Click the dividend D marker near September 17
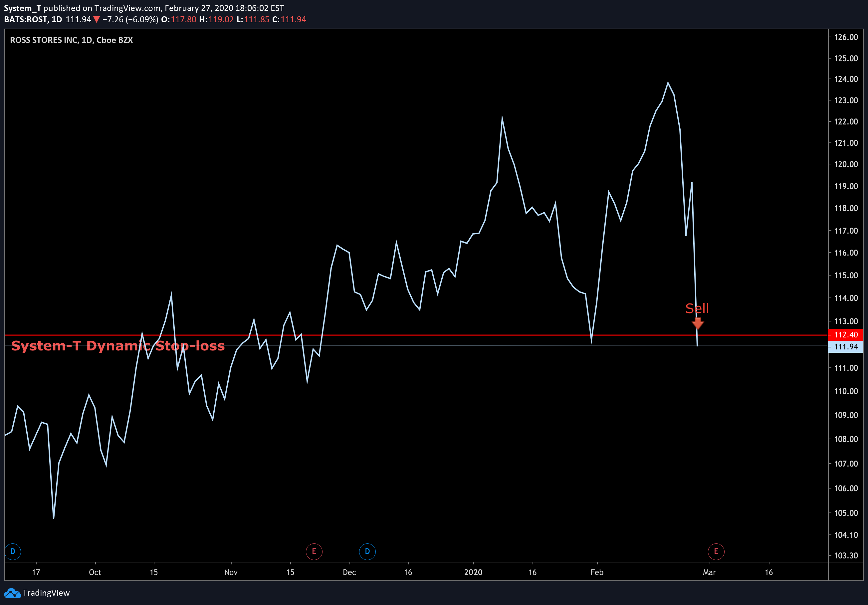The image size is (868, 605). pos(12,551)
